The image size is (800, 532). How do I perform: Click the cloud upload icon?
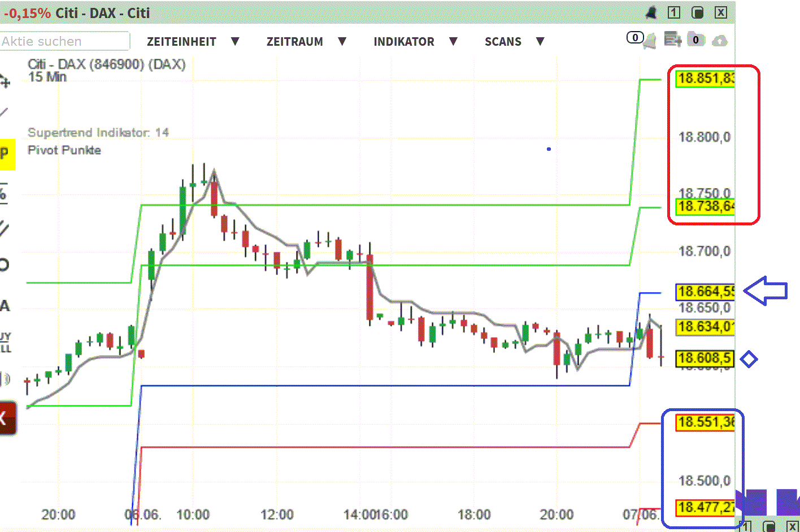[719, 40]
